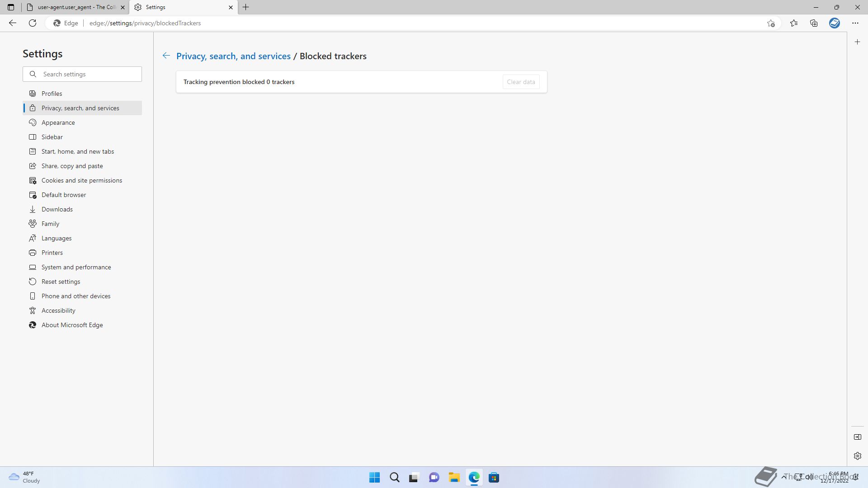Open Printers settings section
Viewport: 868px width, 488px height.
[82, 253]
